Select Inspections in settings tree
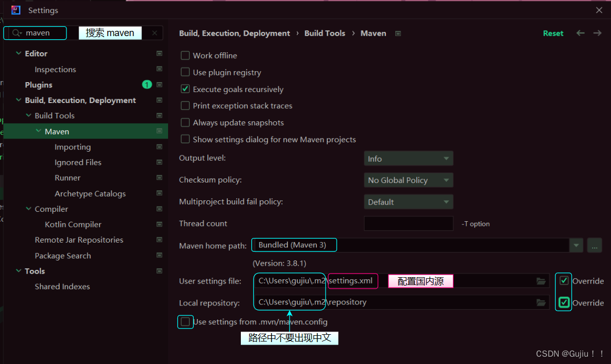This screenshot has height=364, width=611. 55,70
